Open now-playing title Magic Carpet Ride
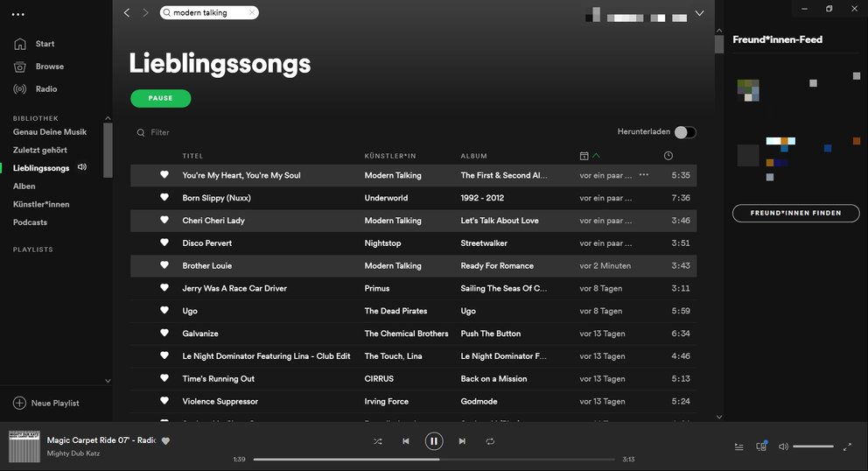 tap(101, 440)
